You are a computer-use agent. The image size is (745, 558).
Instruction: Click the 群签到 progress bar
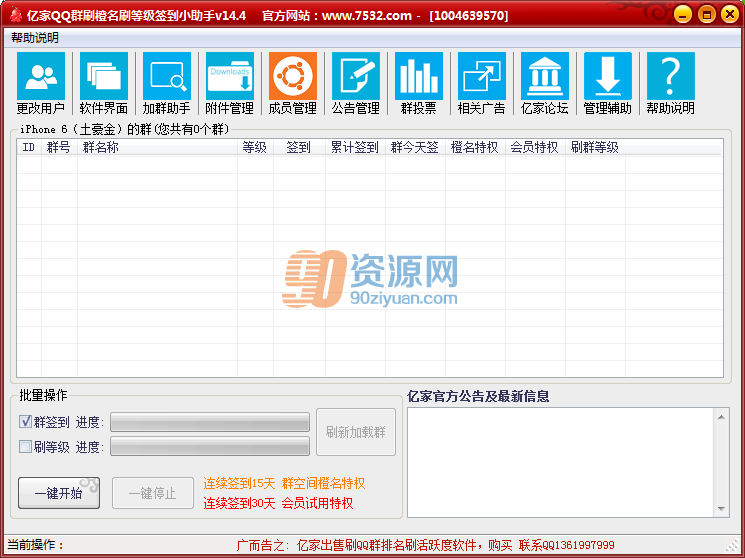coord(210,422)
